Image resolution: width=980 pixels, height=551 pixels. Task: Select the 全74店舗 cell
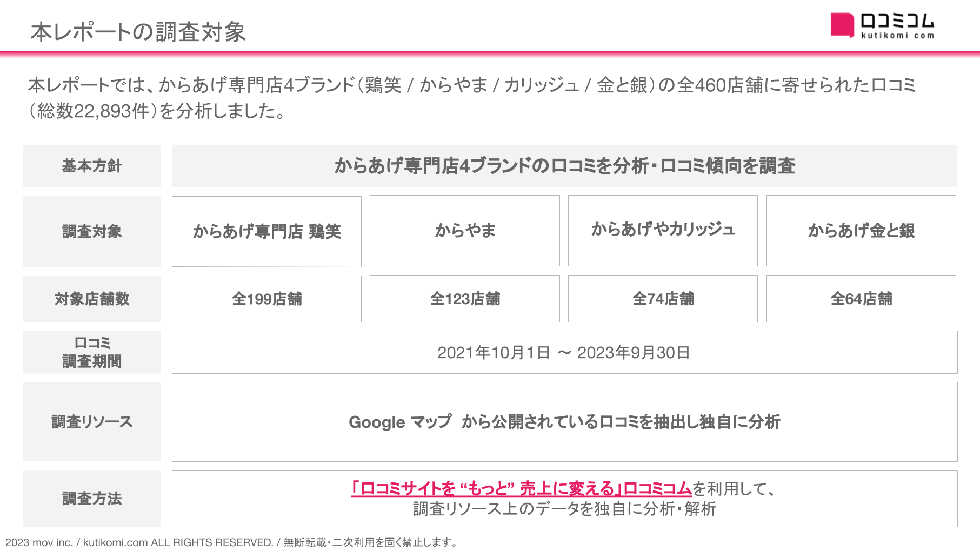[x=663, y=299]
